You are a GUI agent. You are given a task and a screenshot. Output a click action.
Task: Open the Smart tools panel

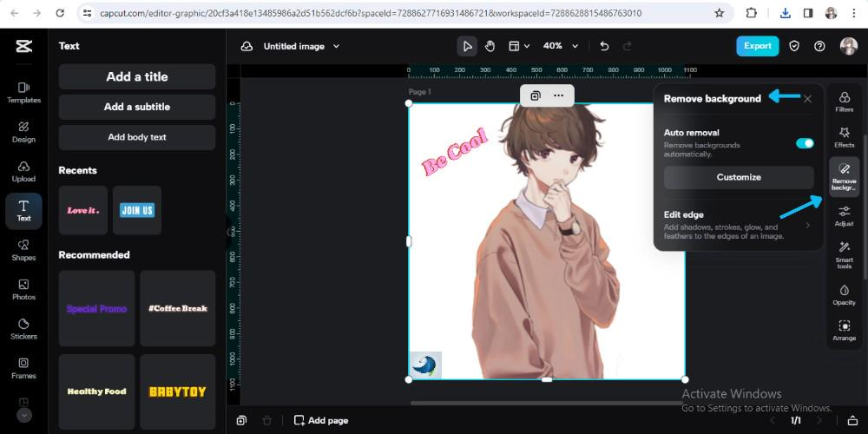coord(845,256)
